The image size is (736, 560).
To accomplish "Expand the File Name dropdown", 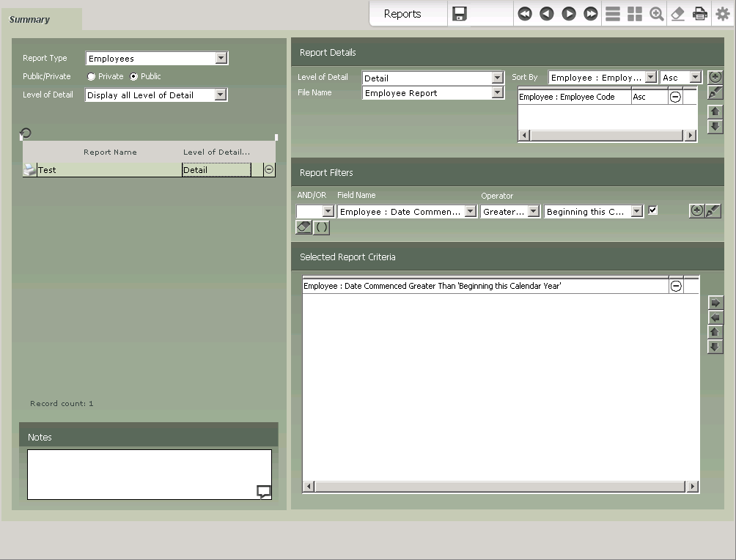I will [498, 93].
